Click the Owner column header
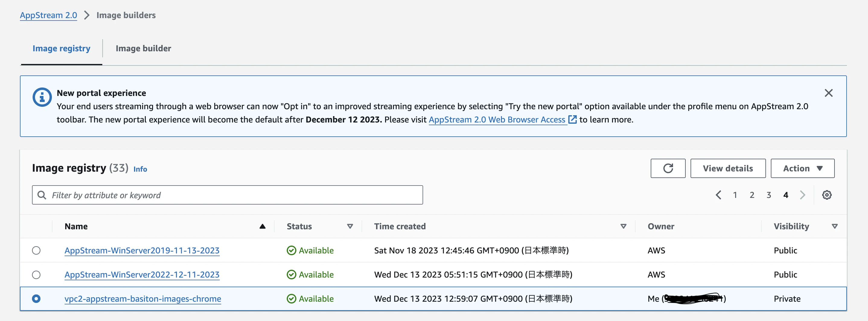The image size is (868, 321). (661, 226)
